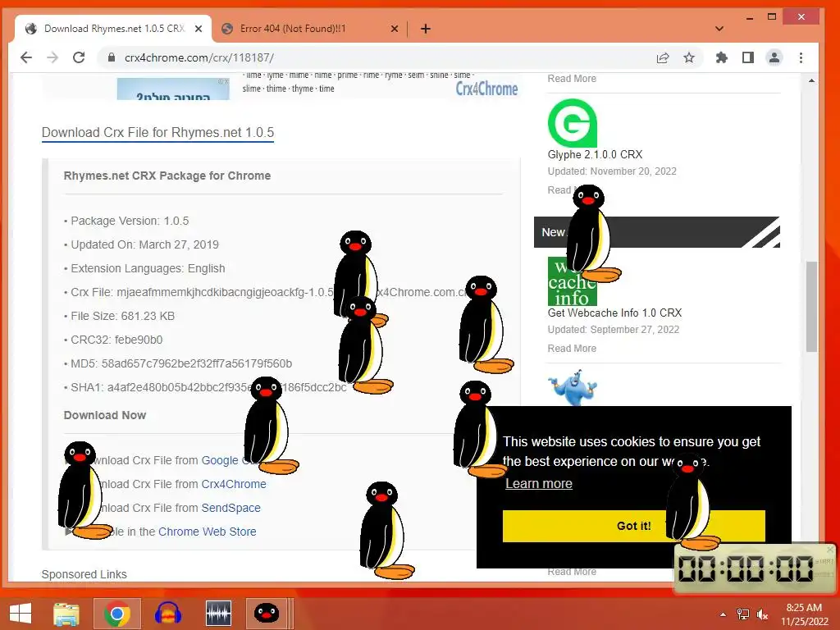The image size is (840, 630).
Task: Open the Crx4Chrome download link
Action: point(234,484)
